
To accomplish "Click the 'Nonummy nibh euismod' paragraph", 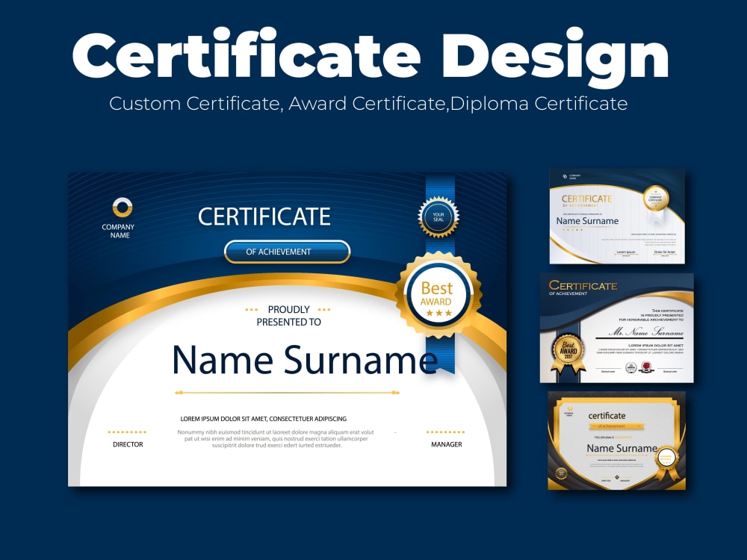I will [x=276, y=438].
